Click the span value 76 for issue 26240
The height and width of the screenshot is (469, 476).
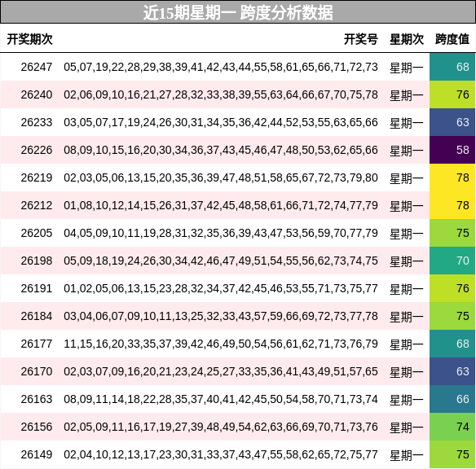pyautogui.click(x=452, y=94)
